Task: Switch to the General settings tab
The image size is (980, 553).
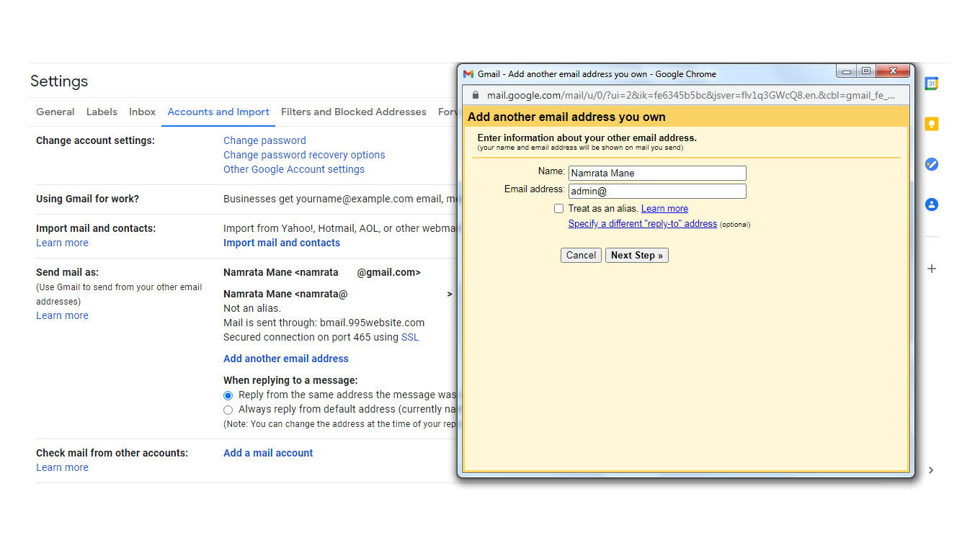Action: (55, 112)
